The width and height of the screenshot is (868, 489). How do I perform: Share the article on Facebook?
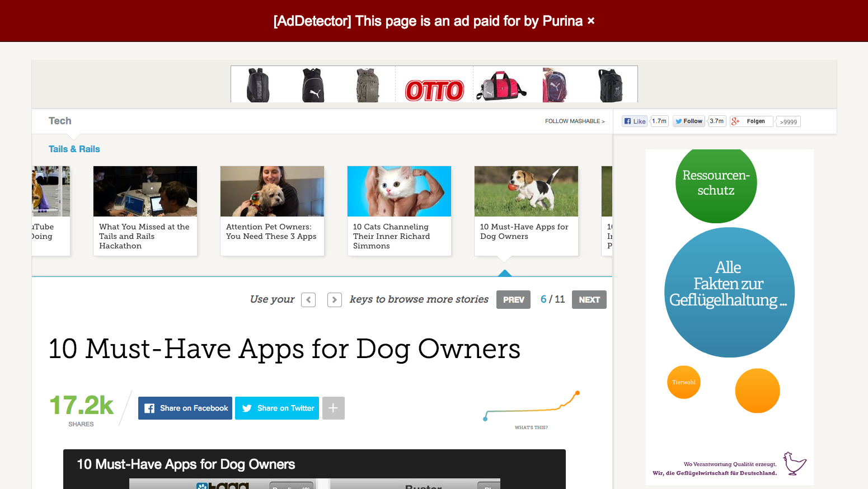pyautogui.click(x=185, y=408)
